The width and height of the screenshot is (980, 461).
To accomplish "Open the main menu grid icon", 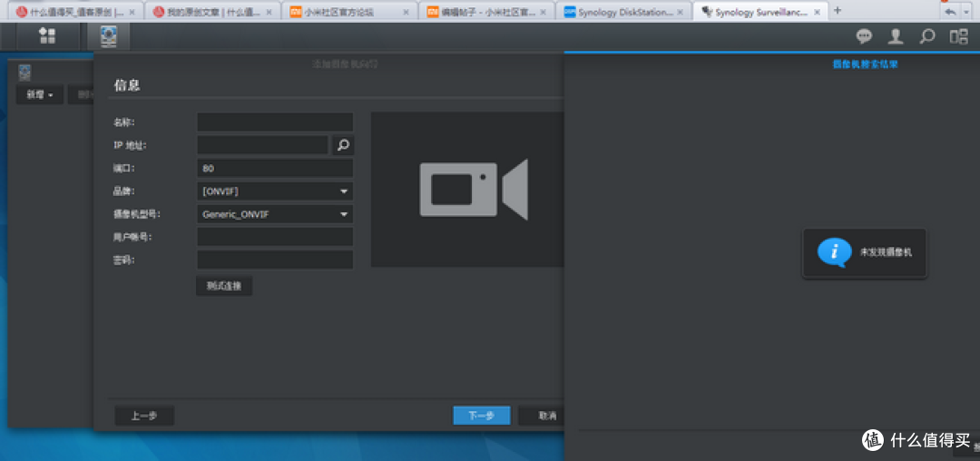I will tap(47, 36).
